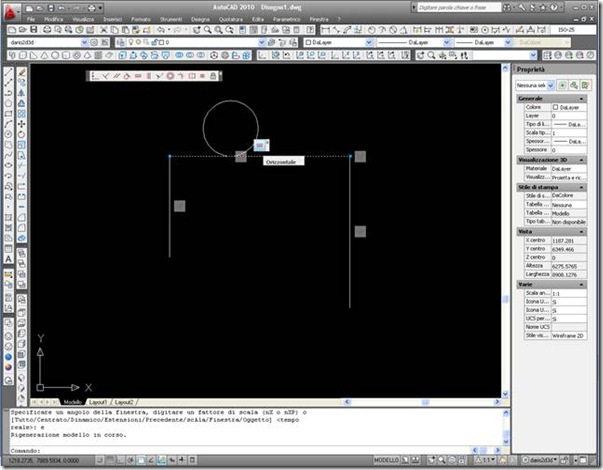Click the Orizzontale constraint tooltip label
This screenshot has height=470, width=603.
click(283, 162)
